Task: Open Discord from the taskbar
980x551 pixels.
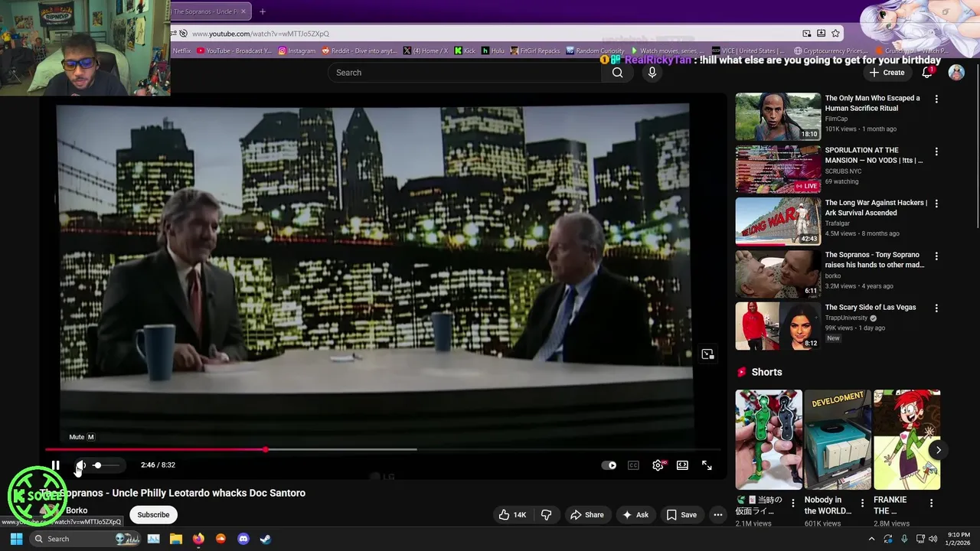Action: (x=243, y=539)
